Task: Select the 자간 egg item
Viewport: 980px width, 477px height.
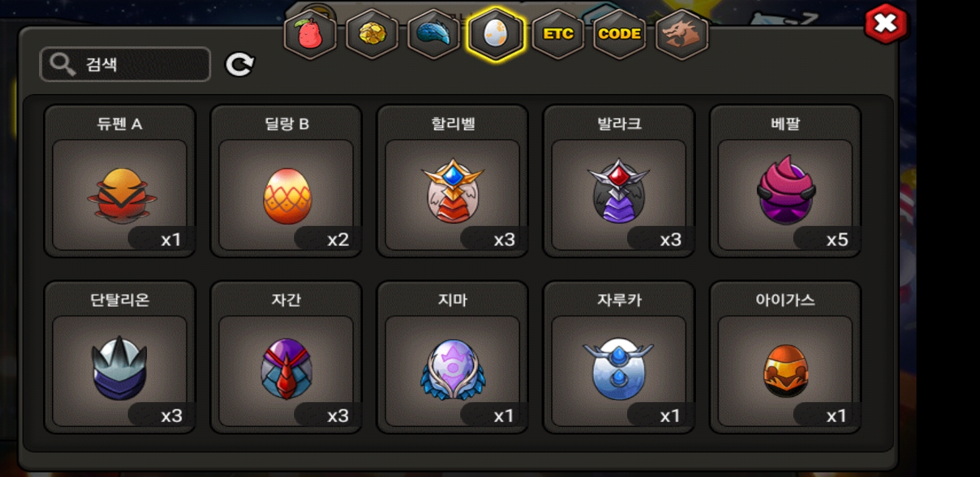Action: point(286,357)
